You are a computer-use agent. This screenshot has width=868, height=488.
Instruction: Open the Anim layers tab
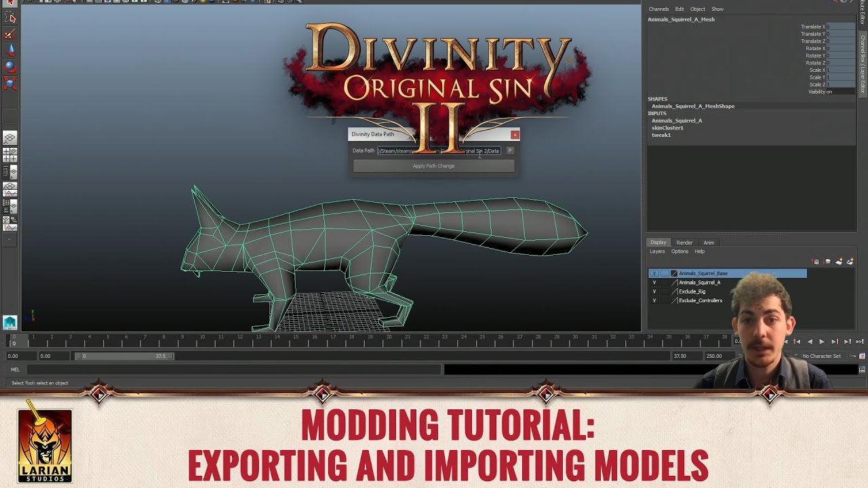pos(709,243)
